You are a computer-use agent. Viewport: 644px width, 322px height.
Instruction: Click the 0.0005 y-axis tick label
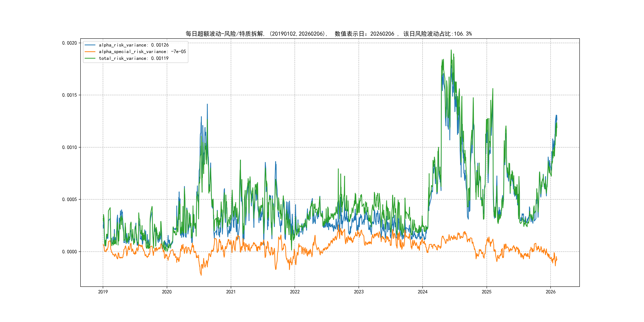click(x=70, y=200)
